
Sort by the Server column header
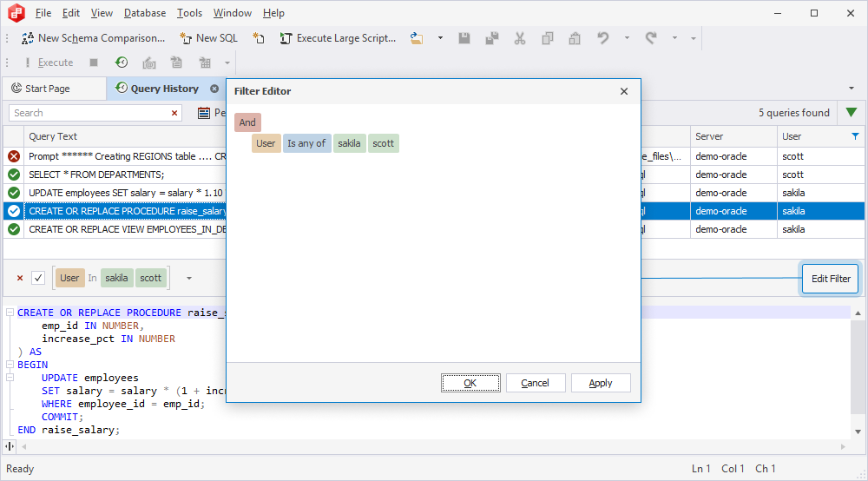tap(733, 136)
